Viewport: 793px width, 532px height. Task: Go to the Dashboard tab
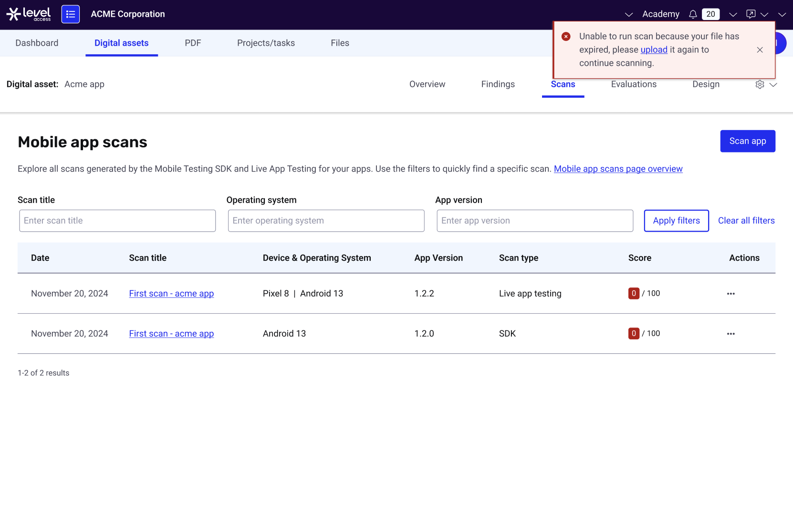37,43
